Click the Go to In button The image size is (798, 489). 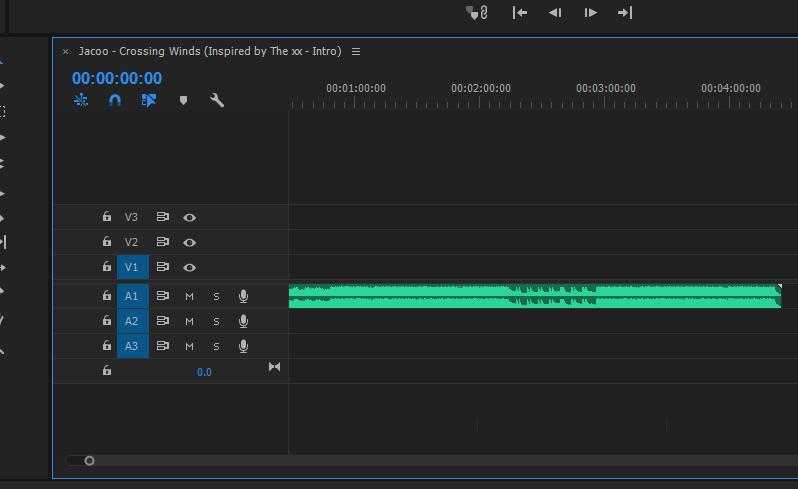[520, 12]
